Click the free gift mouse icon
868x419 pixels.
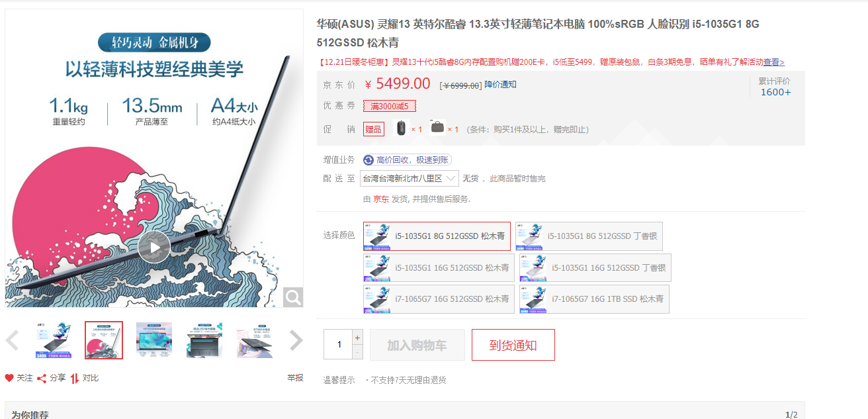tap(401, 128)
